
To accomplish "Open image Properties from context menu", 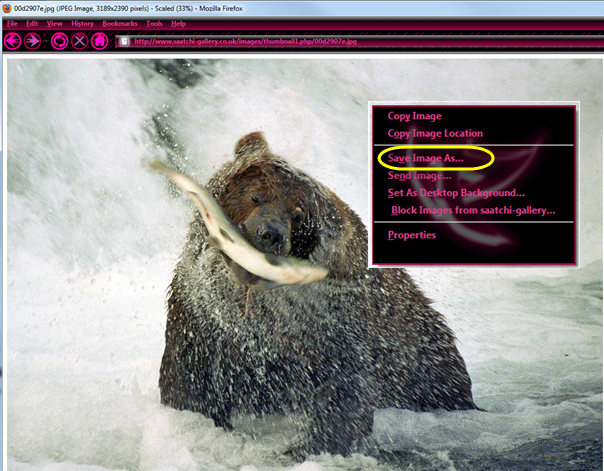I will 412,235.
